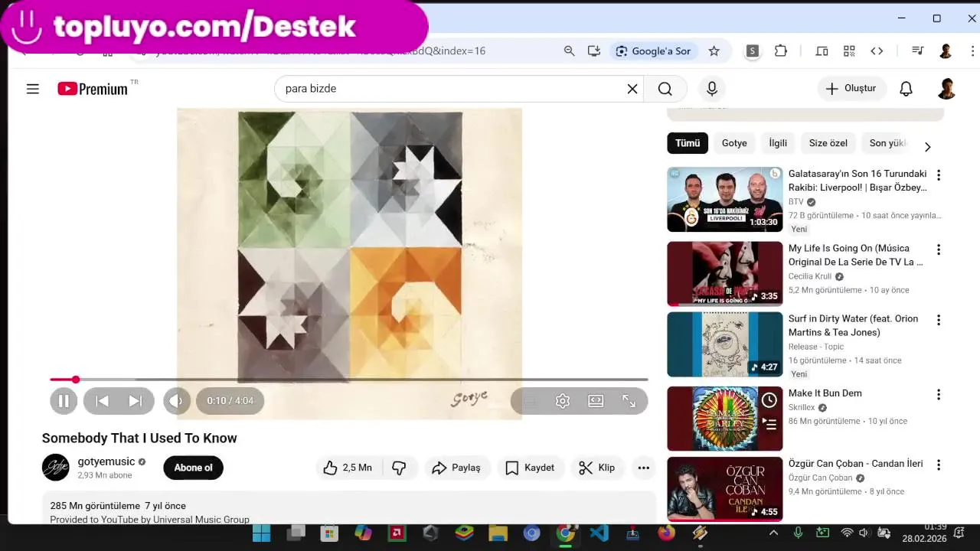The height and width of the screenshot is (551, 980).
Task: Open the QR code extension icon
Action: click(x=849, y=51)
